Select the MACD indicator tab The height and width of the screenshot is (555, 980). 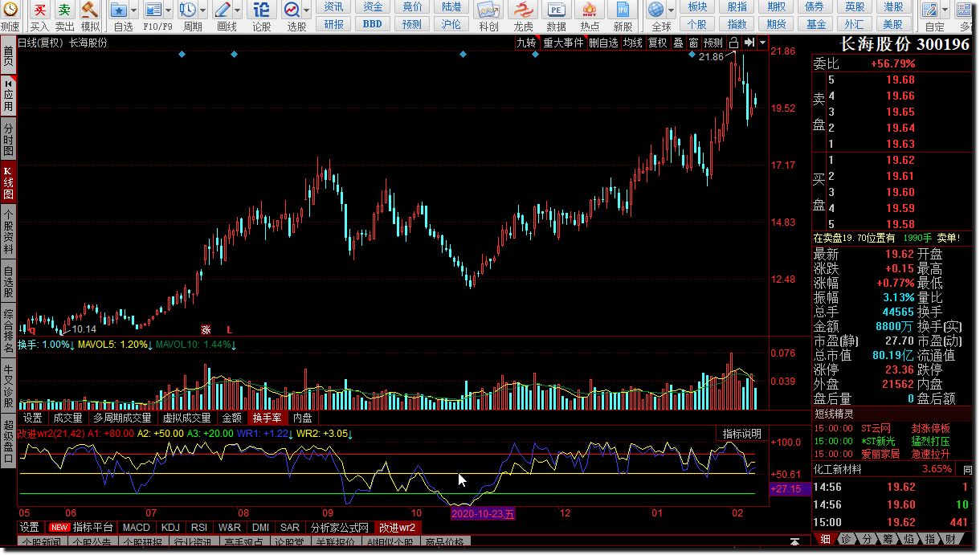136,528
